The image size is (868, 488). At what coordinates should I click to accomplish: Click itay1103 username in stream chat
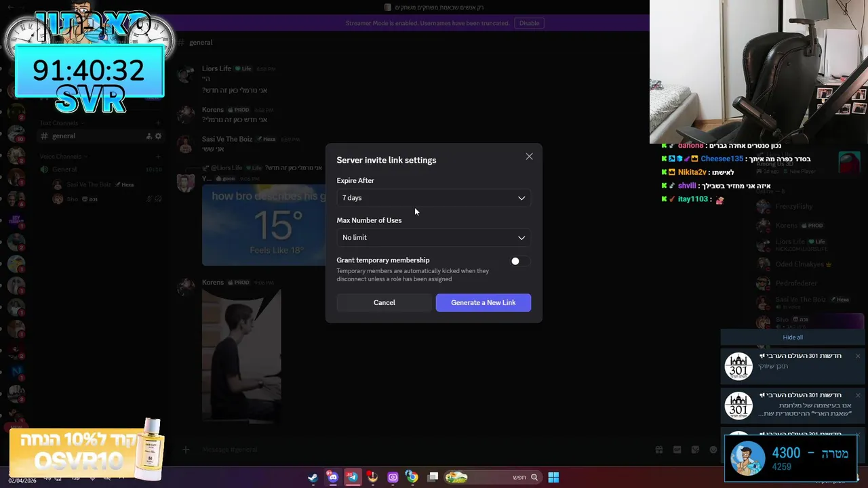[693, 199]
